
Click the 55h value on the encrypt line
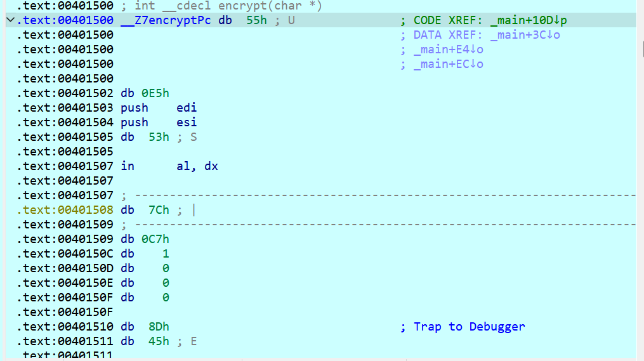(256, 20)
